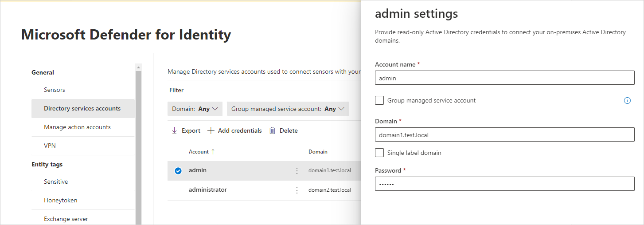Open the info icon for group managed account
This screenshot has width=644, height=225.
click(x=627, y=101)
